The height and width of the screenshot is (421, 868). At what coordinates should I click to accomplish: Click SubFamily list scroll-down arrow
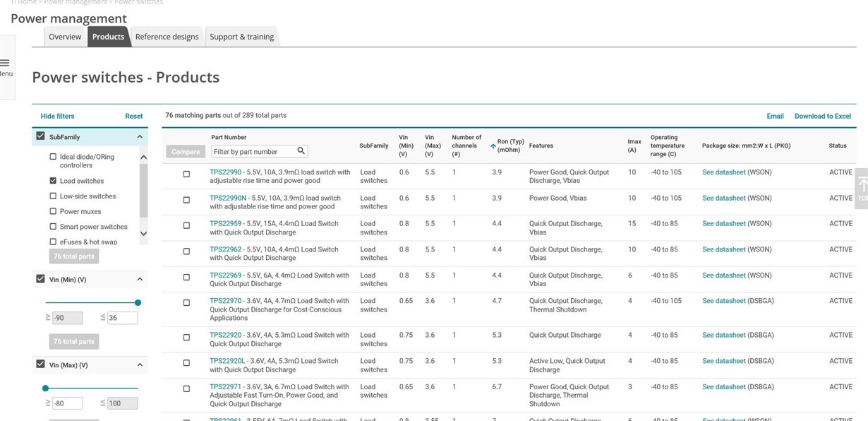[144, 233]
